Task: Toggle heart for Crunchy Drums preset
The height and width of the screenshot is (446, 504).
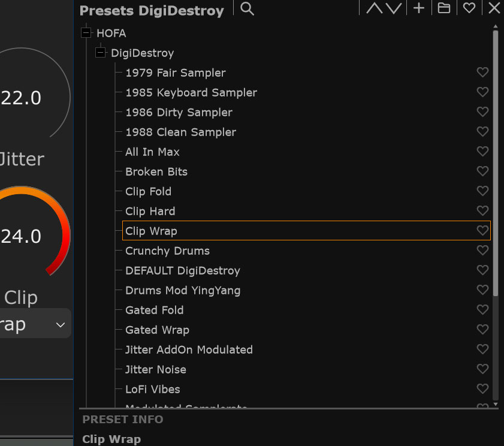Action: click(x=482, y=250)
